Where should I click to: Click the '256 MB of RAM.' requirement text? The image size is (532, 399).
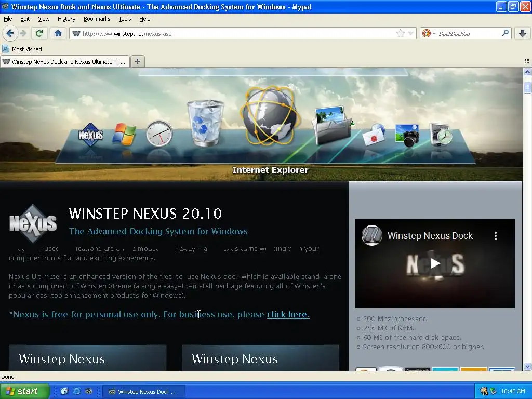click(x=389, y=328)
